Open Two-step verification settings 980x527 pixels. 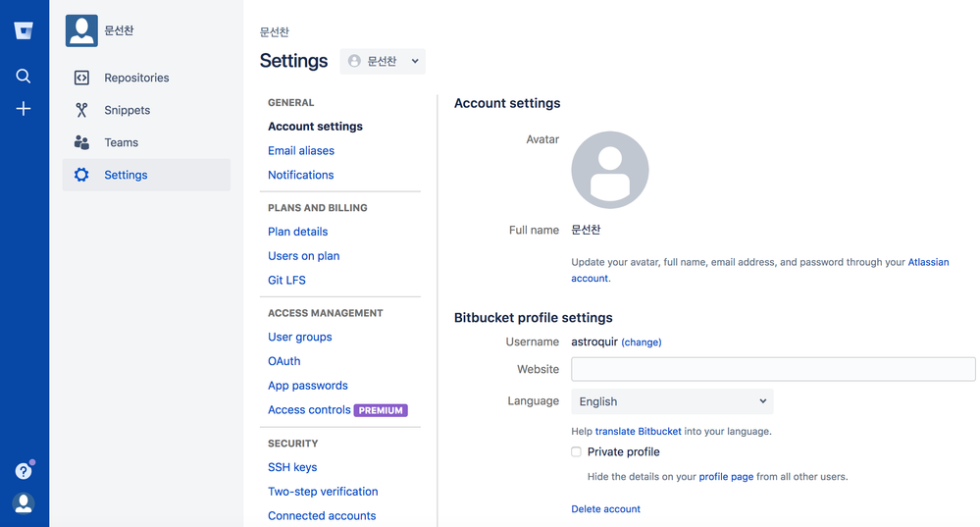click(x=323, y=492)
